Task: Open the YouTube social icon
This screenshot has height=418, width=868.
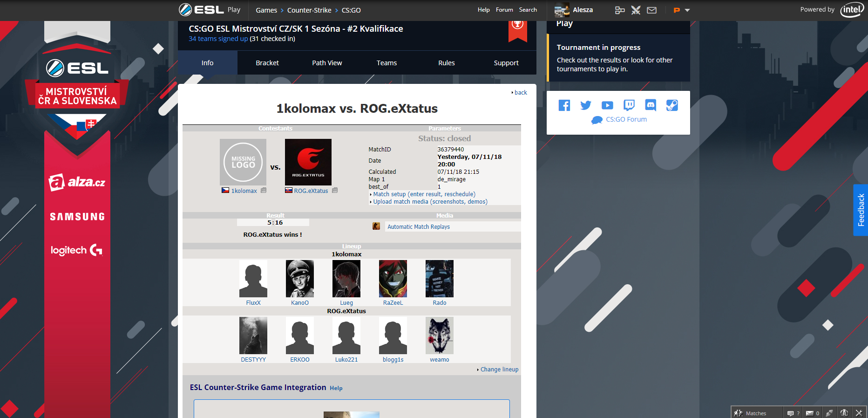Action: [x=607, y=105]
